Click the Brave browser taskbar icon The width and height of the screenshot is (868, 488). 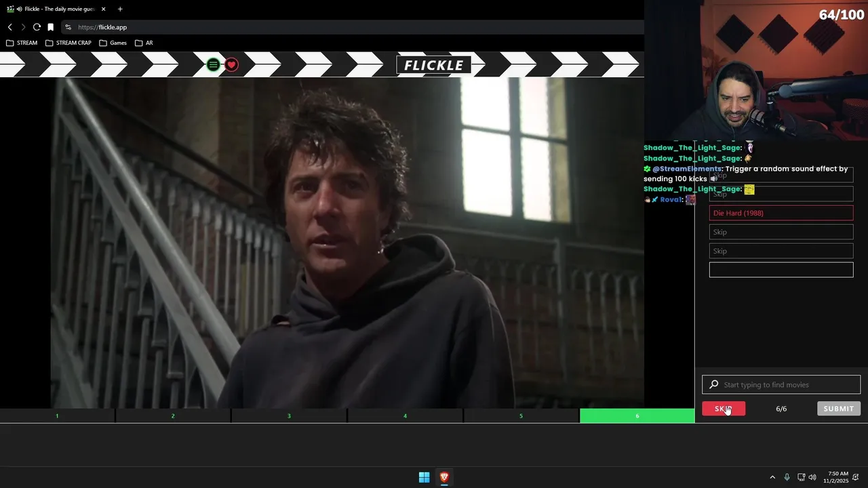click(444, 477)
